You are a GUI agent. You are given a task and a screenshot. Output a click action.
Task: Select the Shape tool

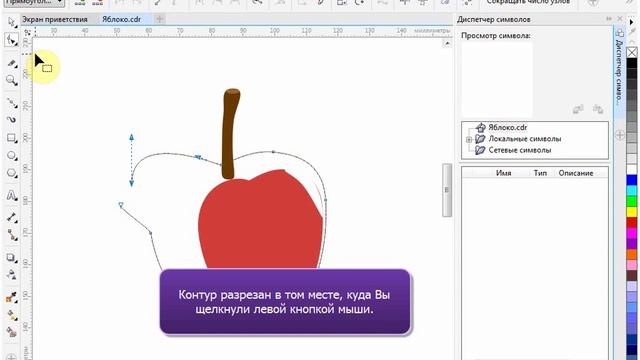click(11, 40)
